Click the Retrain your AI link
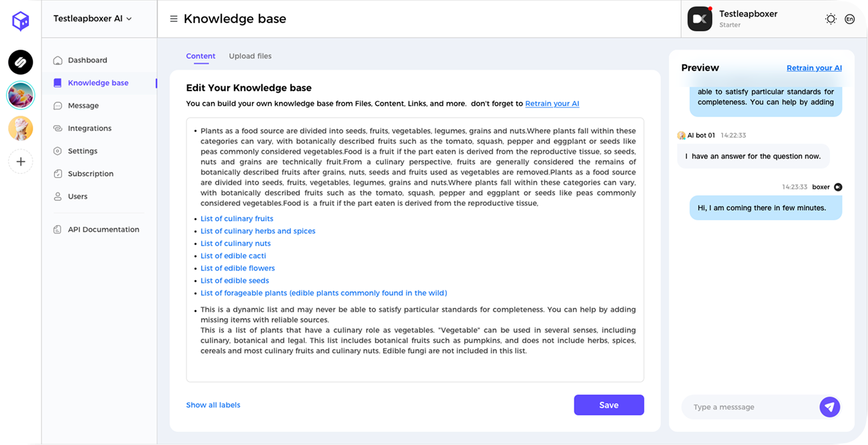The height and width of the screenshot is (445, 868). [x=814, y=67]
